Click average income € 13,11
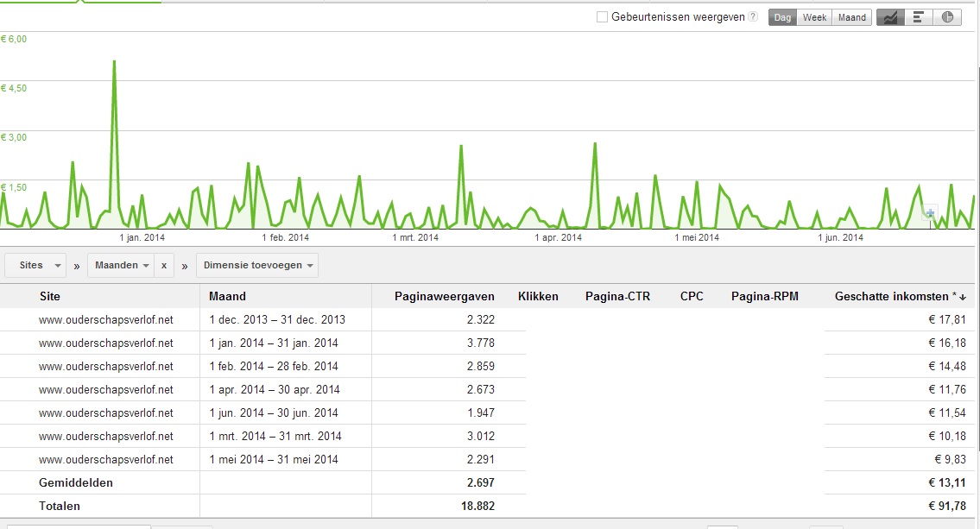980x529 pixels. pyautogui.click(x=947, y=482)
